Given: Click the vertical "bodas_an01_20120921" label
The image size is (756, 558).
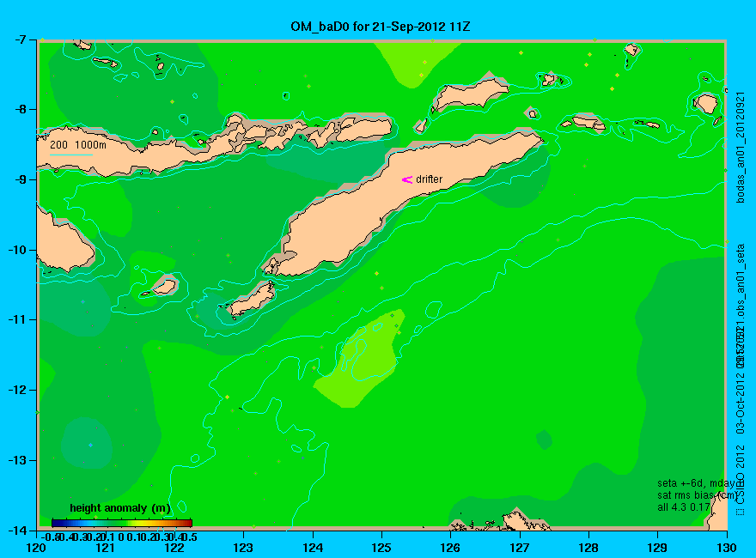Looking at the screenshot, I should (x=741, y=147).
